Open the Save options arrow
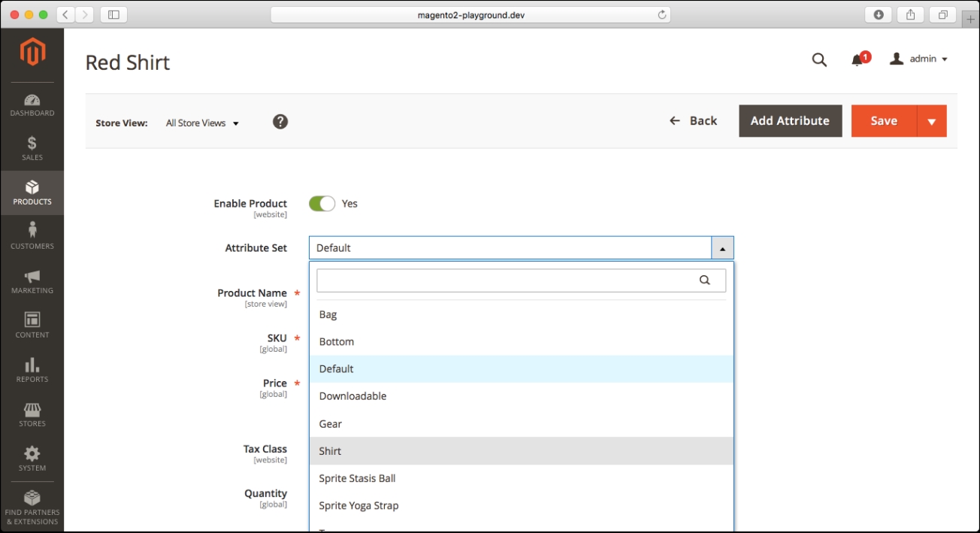This screenshot has height=533, width=980. (931, 121)
